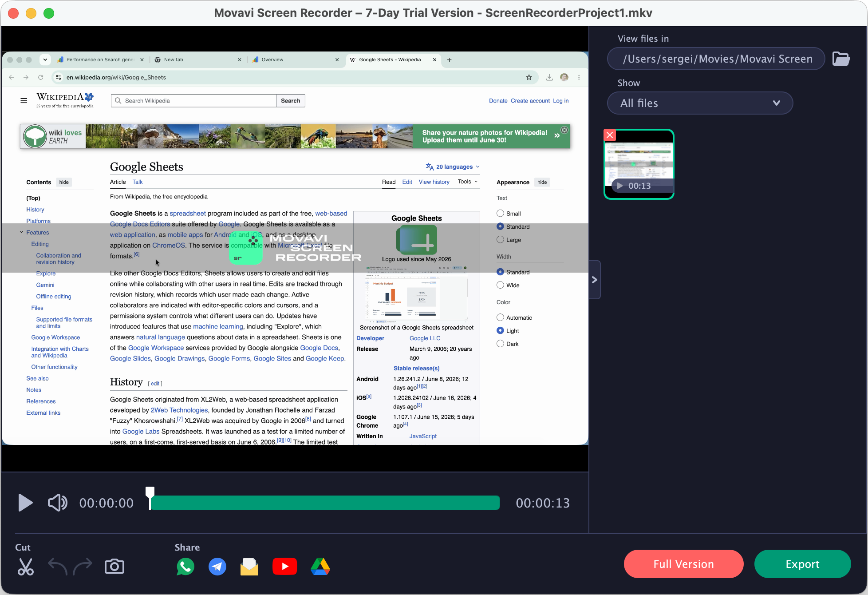Switch to the Overview tab
Screen dimensions: 868x595
[x=294, y=59]
